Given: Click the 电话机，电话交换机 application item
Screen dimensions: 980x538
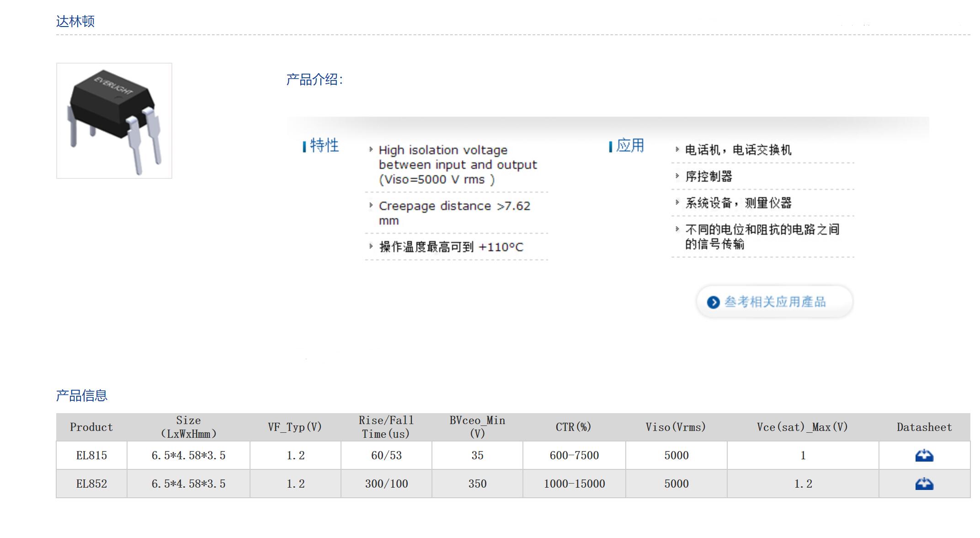Looking at the screenshot, I should click(x=738, y=150).
